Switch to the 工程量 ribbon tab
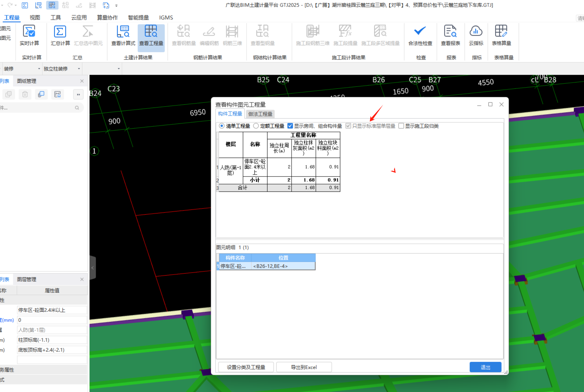The image size is (584, 392). (12, 18)
